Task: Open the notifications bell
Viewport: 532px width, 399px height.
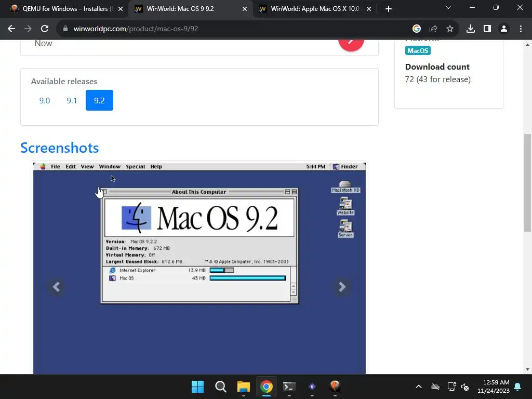Action: tap(518, 387)
